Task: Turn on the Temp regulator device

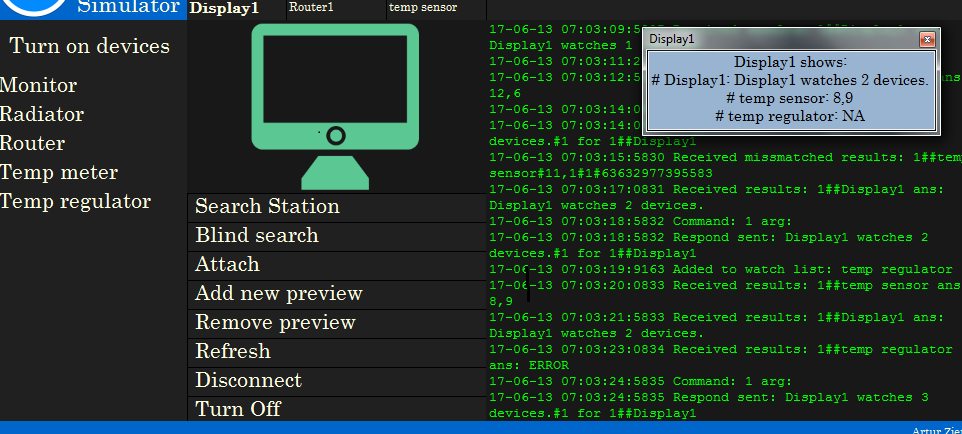Action: 76,202
